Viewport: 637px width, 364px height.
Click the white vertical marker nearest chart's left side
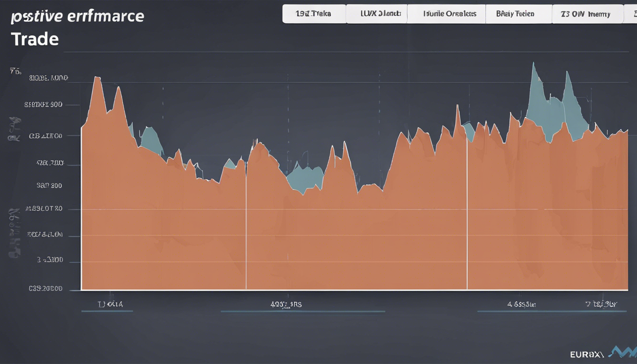coord(246,225)
